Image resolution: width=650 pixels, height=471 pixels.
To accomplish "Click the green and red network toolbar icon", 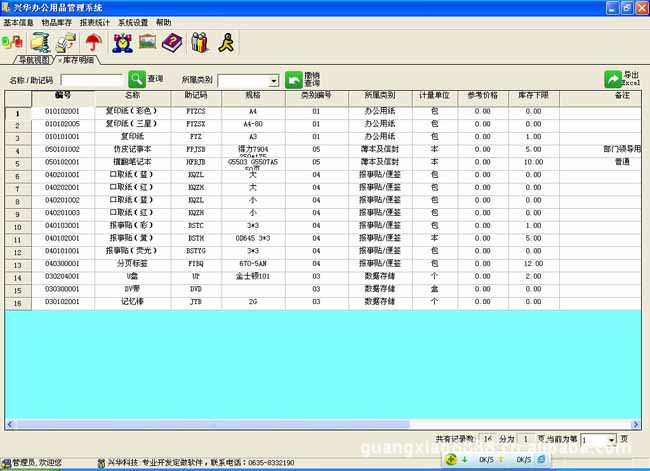I will point(12,42).
